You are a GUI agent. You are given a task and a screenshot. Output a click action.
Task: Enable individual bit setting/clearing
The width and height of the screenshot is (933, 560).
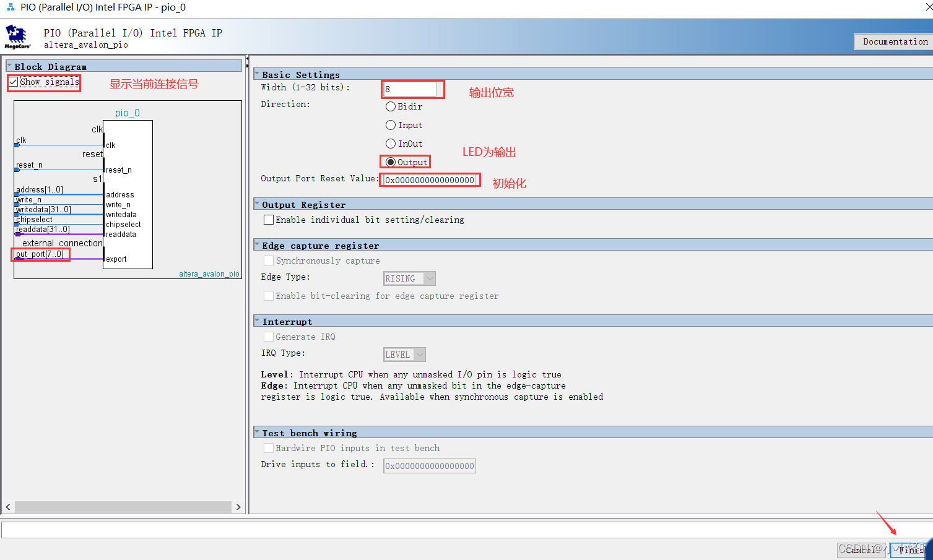269,220
